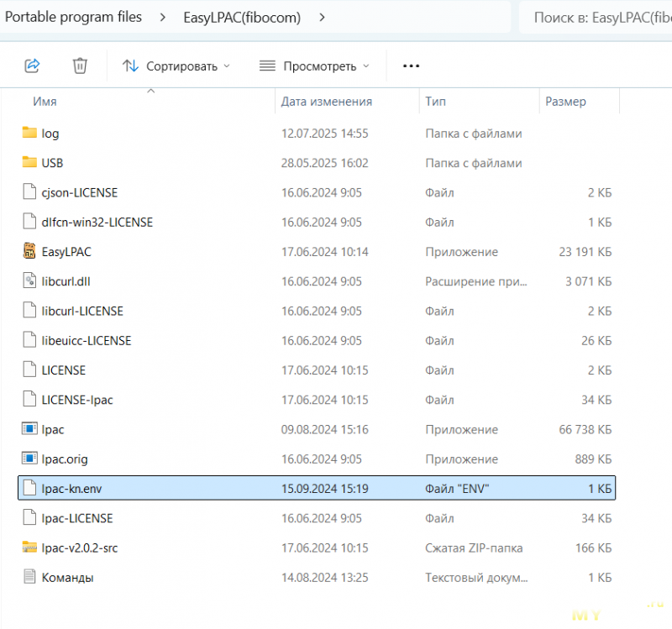The height and width of the screenshot is (629, 672).
Task: Click the lpac-v2.0.2-src ZIP folder icon
Action: tap(29, 547)
